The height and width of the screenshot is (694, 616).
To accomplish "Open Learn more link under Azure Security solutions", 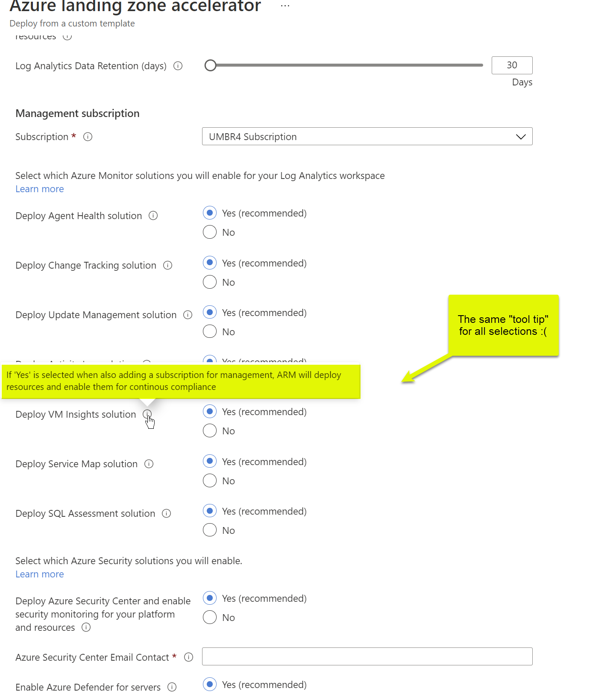I will coord(40,574).
